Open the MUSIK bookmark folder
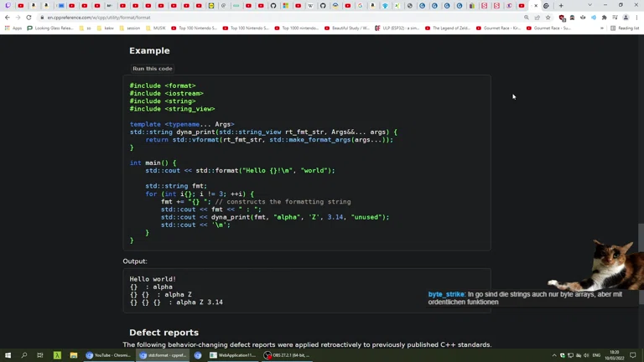 [x=156, y=28]
